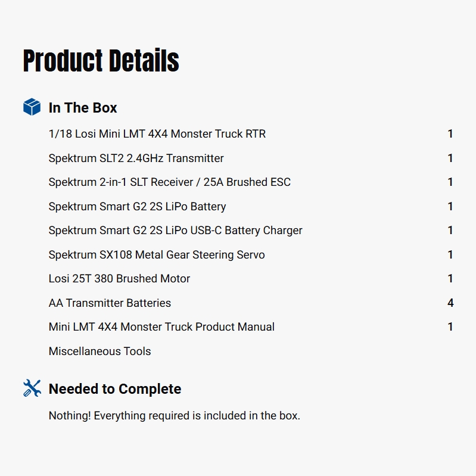Click the Product Details heading
Viewport: 476px width, 476px height.
[x=101, y=61]
